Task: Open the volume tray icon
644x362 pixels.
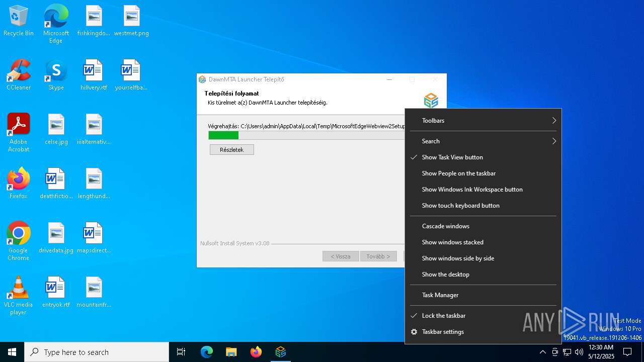Action: coord(579,352)
